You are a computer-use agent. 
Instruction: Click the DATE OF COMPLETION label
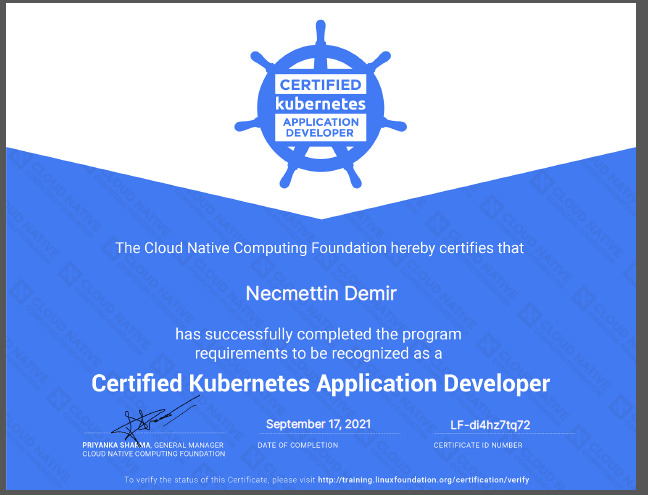pyautogui.click(x=298, y=445)
